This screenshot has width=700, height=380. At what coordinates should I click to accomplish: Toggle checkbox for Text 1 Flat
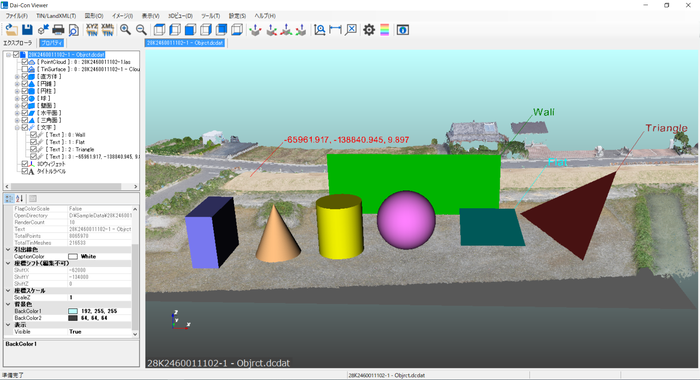coord(33,142)
